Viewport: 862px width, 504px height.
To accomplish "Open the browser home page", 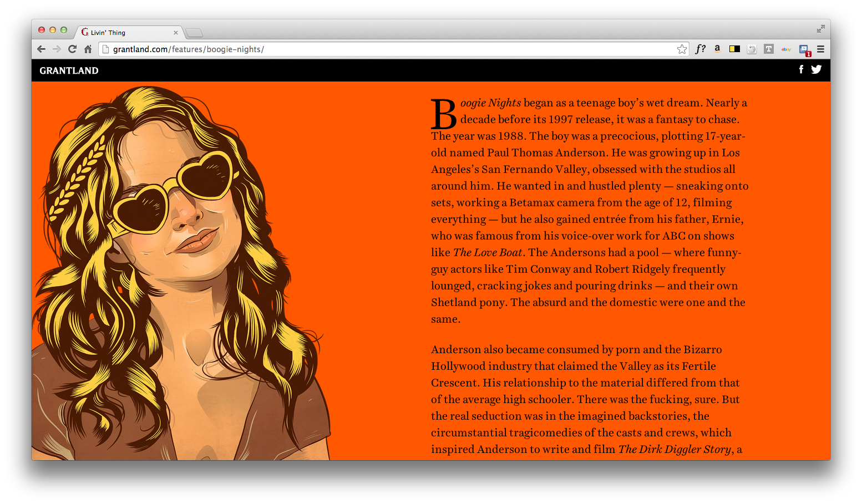I will click(88, 49).
